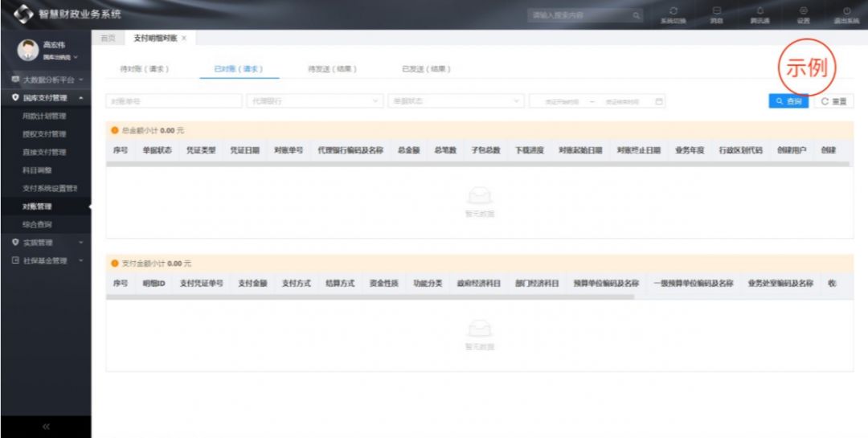
Task: Click 对账起始日期 column header
Action: pos(580,150)
